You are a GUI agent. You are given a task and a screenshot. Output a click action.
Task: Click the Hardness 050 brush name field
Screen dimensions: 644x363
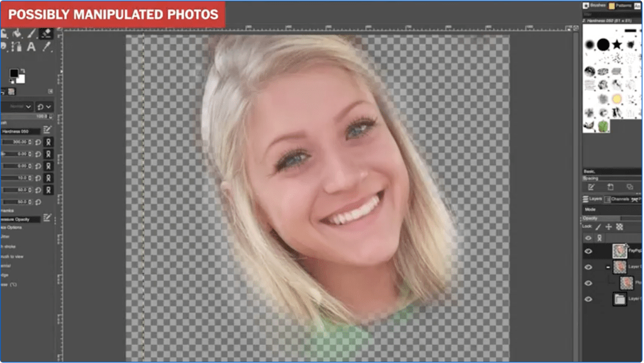[x=21, y=131]
